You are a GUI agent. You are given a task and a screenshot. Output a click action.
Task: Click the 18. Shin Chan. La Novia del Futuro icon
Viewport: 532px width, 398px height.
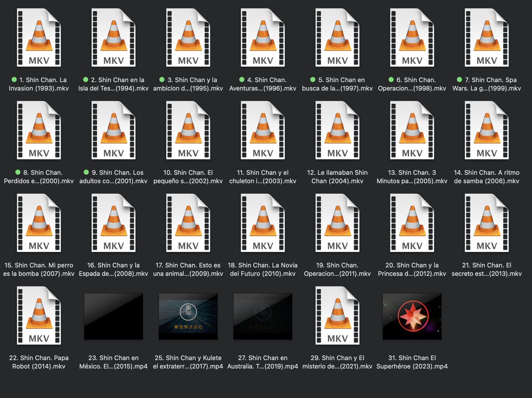pyautogui.click(x=263, y=223)
